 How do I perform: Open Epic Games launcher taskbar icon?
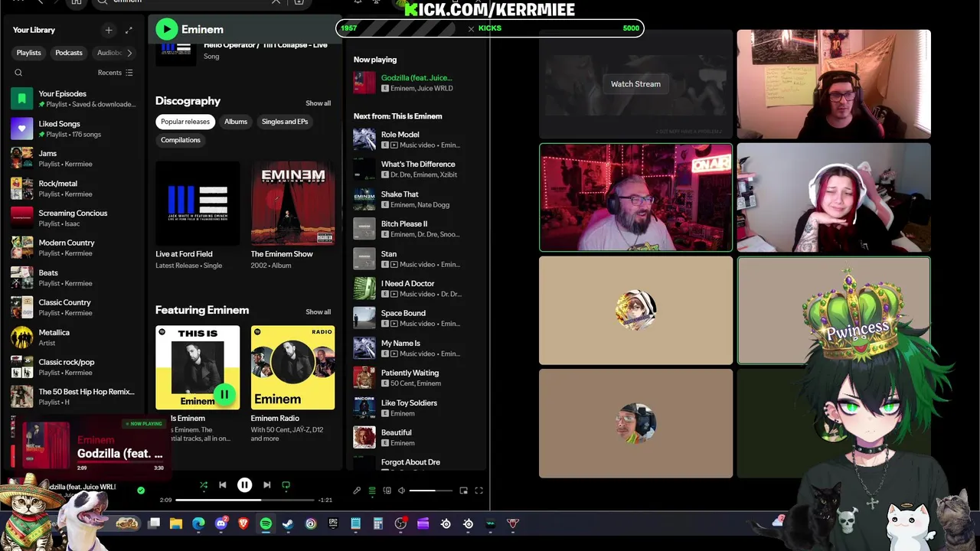point(333,523)
